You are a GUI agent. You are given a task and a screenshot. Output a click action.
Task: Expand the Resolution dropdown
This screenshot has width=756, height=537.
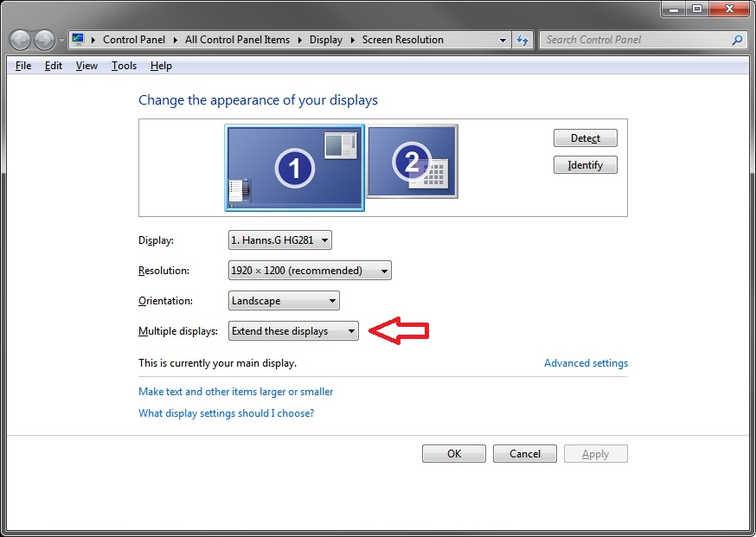tap(310, 271)
